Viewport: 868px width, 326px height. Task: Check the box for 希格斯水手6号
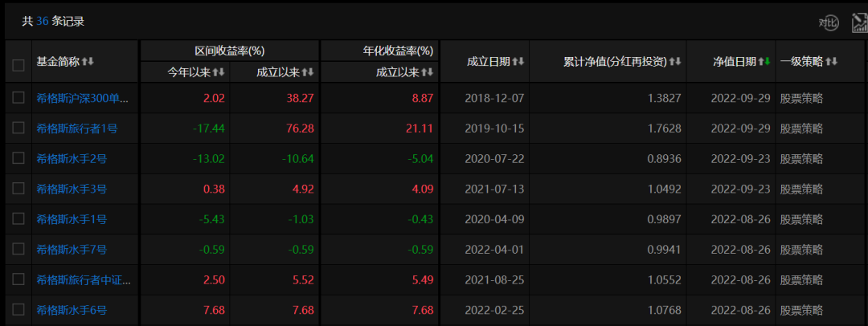coord(18,309)
